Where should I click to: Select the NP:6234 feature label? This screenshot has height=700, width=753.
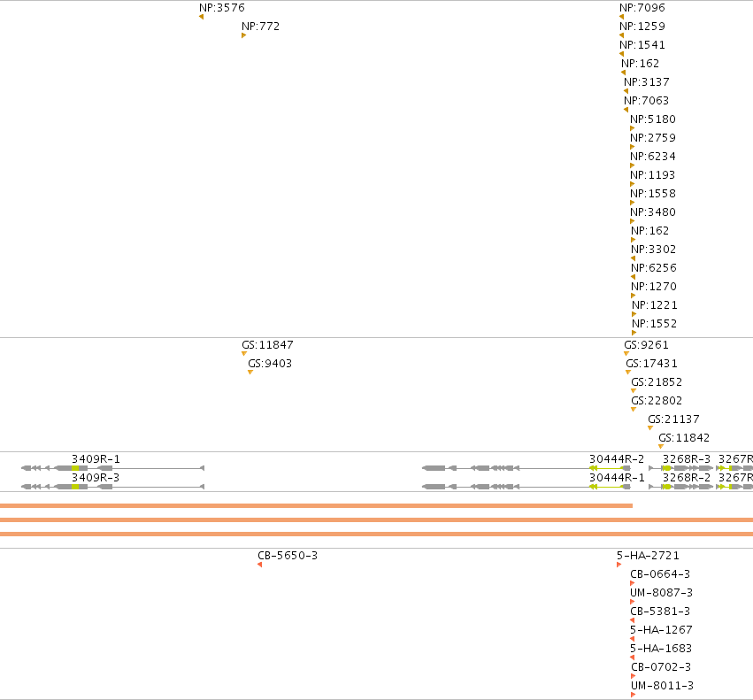click(653, 157)
